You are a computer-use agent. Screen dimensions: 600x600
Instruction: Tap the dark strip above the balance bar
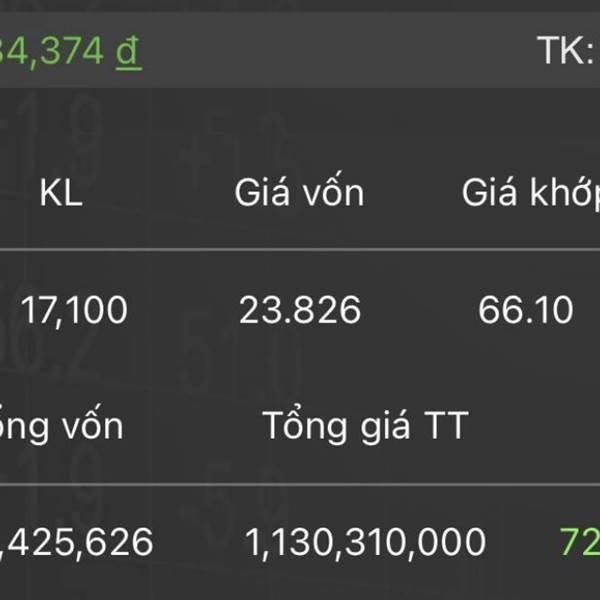300,6
